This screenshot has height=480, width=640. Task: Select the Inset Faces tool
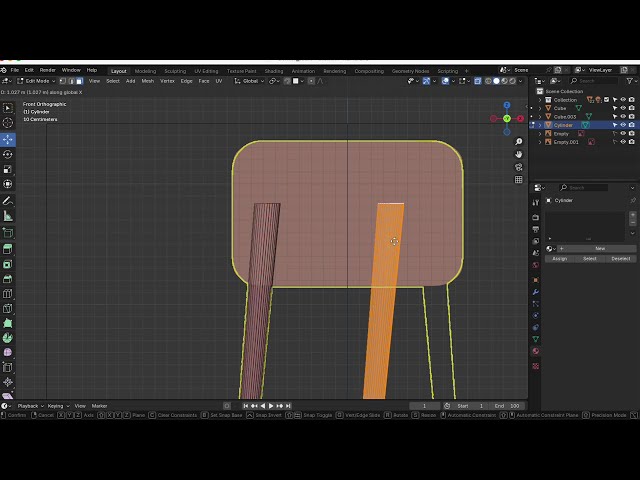pyautogui.click(x=8, y=264)
